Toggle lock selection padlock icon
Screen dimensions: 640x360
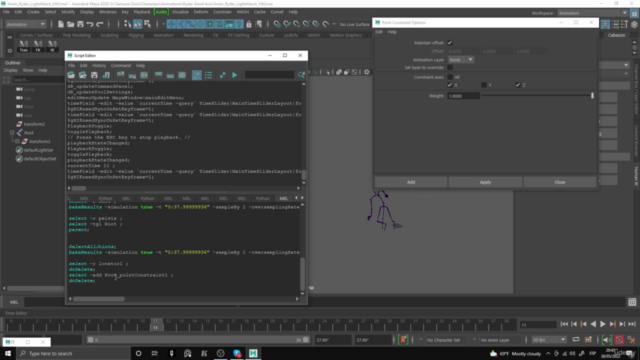pyautogui.click(x=249, y=24)
